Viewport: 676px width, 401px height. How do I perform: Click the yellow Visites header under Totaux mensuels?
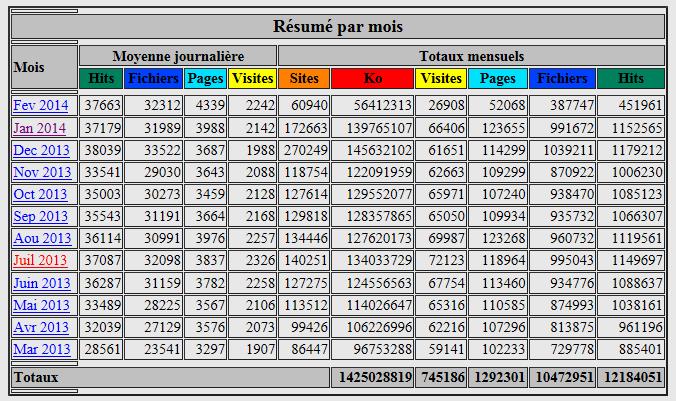(x=441, y=78)
